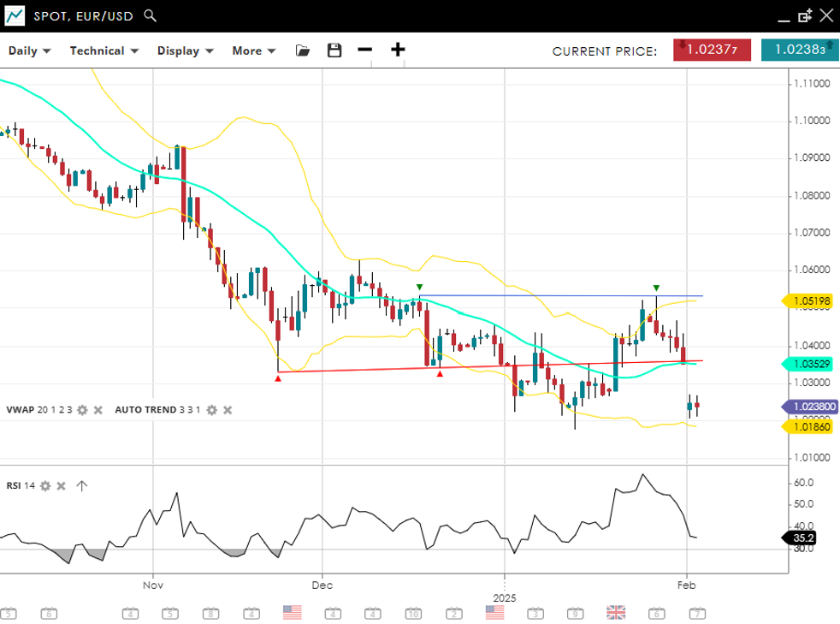The height and width of the screenshot is (624, 840).
Task: Zoom in using the plus icon
Action: [398, 50]
